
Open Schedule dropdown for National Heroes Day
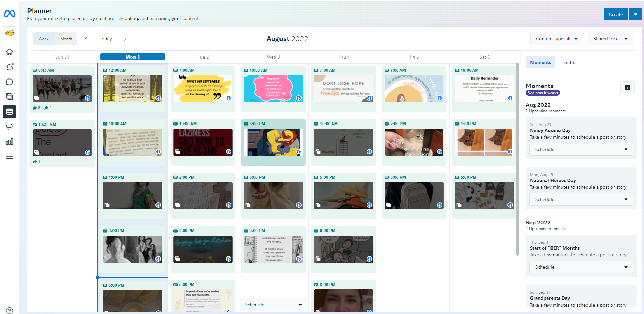581,199
